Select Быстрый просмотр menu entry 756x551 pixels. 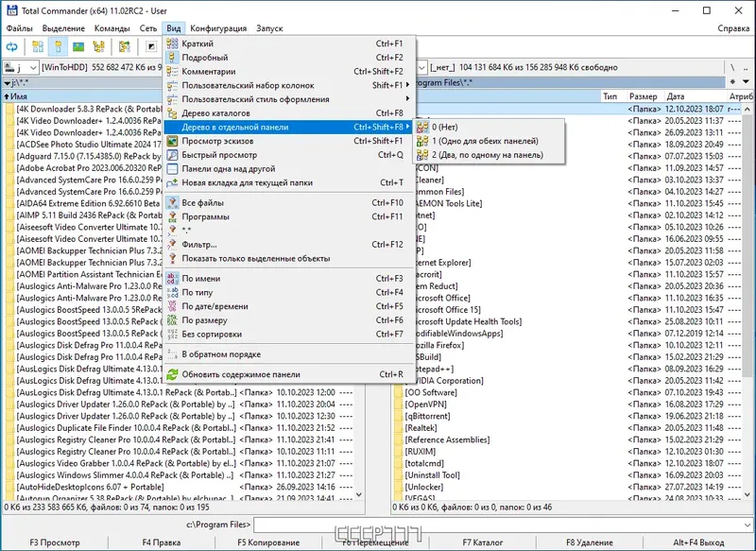(x=289, y=155)
